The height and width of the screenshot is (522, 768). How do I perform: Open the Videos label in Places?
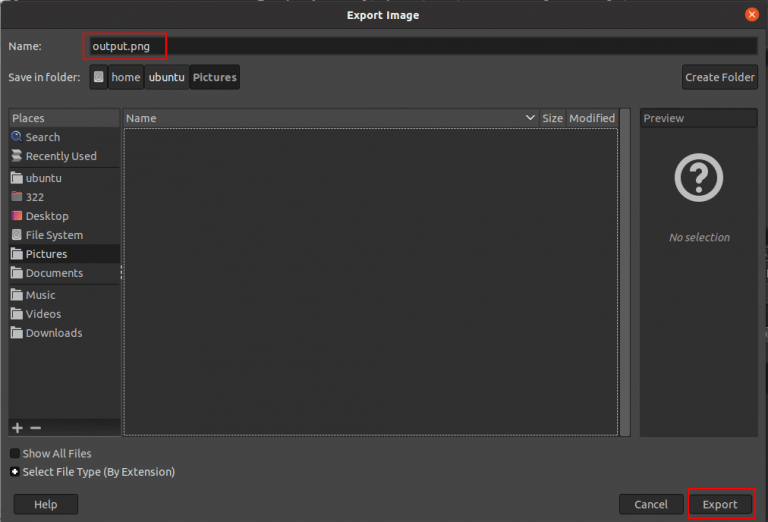click(44, 314)
